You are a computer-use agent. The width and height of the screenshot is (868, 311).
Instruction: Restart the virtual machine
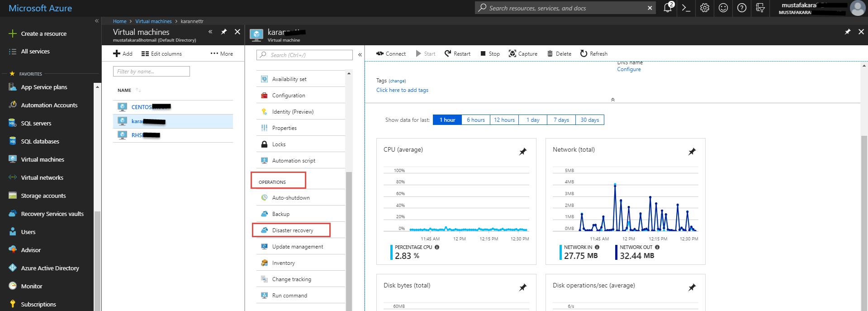pyautogui.click(x=457, y=54)
